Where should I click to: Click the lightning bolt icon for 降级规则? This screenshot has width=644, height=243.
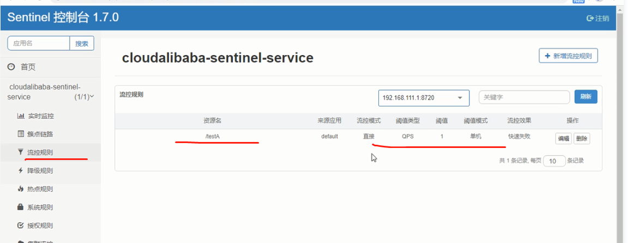21,170
